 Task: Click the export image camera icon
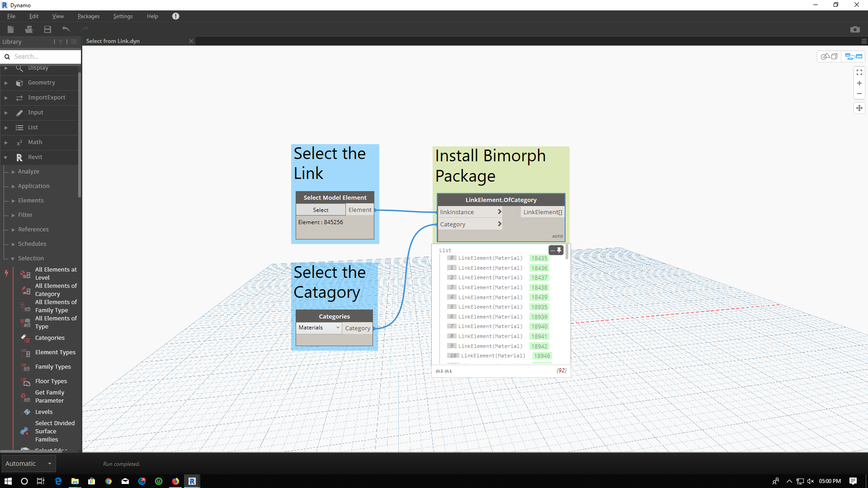click(x=854, y=29)
